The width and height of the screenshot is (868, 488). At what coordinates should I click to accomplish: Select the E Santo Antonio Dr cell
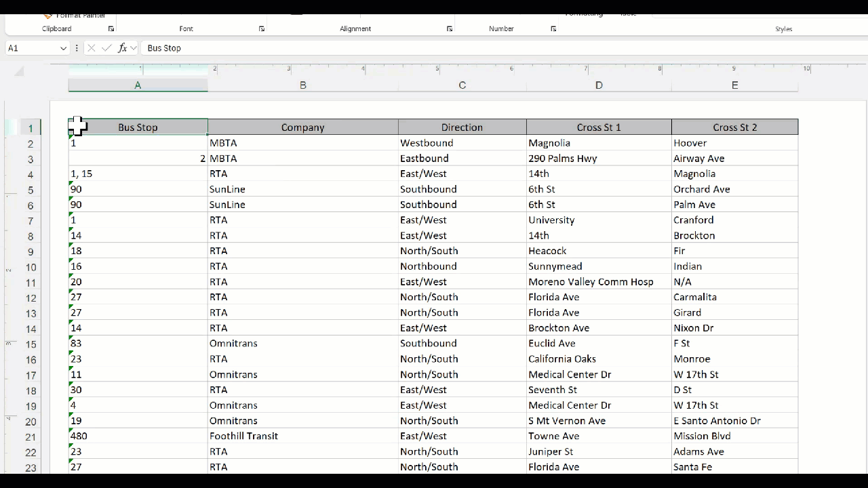click(734, 421)
